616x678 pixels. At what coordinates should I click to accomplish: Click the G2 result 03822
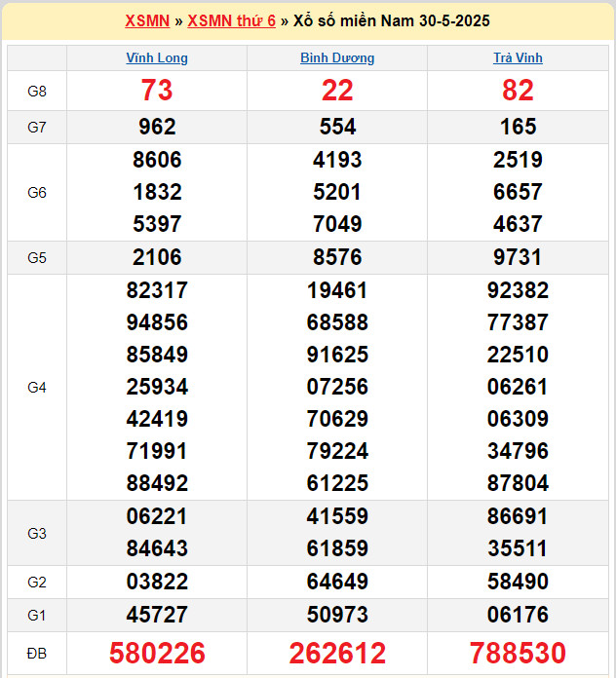[157, 582]
